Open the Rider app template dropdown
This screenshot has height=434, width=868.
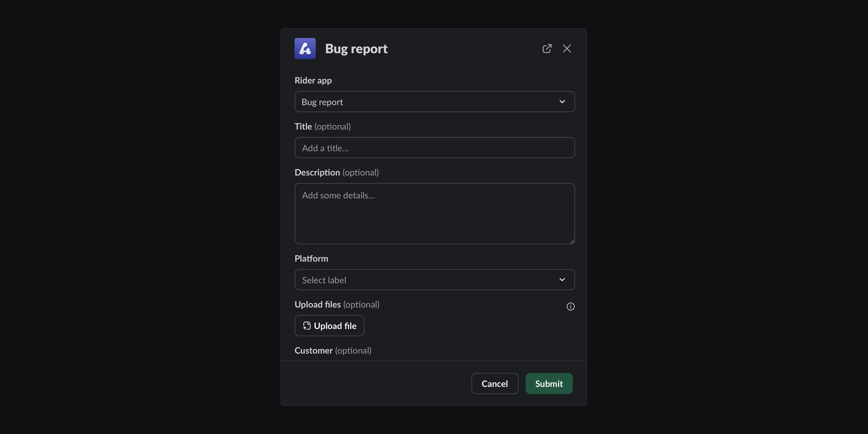[x=434, y=102]
